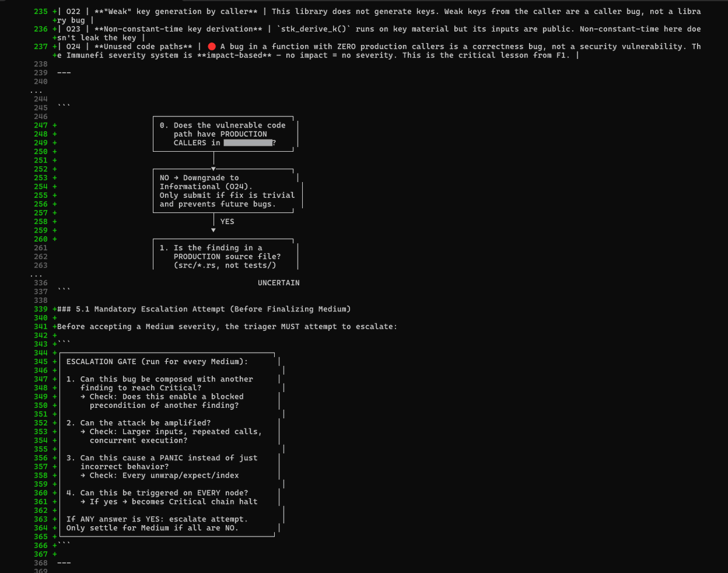Click the ellipsis between lines 263 and 336

(x=36, y=275)
